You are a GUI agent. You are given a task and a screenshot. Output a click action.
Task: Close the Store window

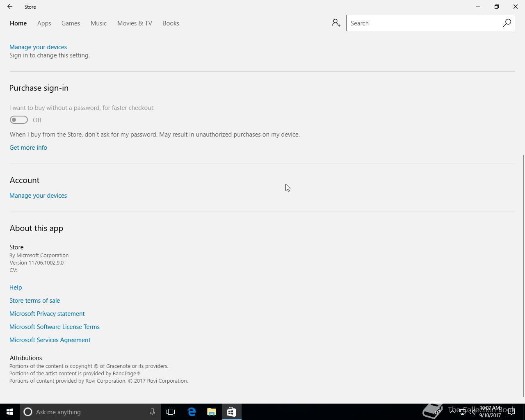click(x=516, y=7)
